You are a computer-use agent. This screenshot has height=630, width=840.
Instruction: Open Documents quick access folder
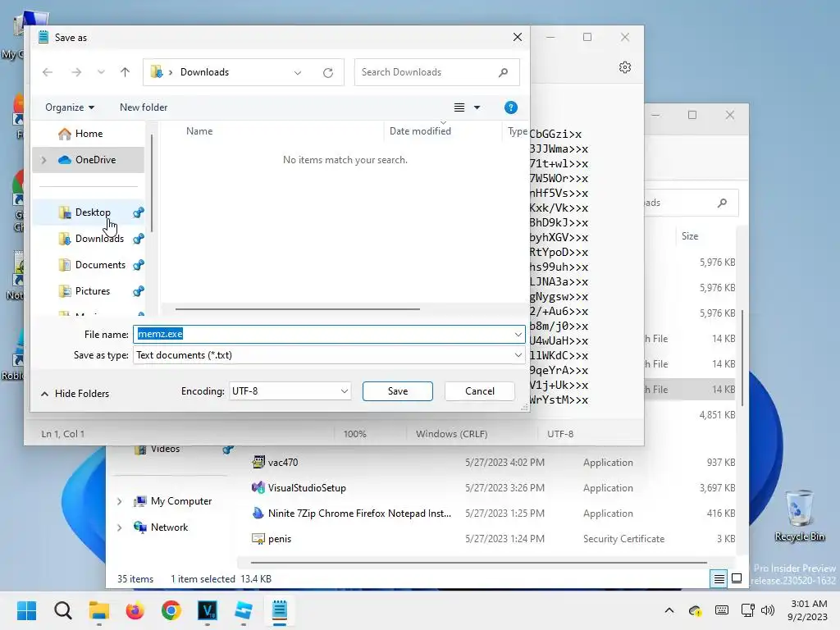click(x=89, y=265)
